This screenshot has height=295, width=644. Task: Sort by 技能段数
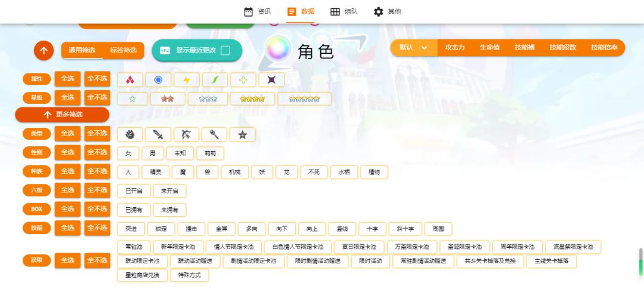pyautogui.click(x=563, y=47)
